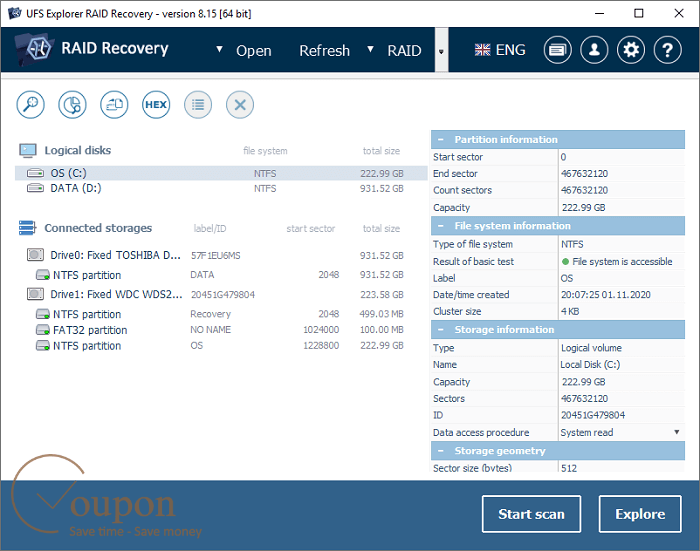
Task: Click the 'file system' column header
Action: click(265, 151)
